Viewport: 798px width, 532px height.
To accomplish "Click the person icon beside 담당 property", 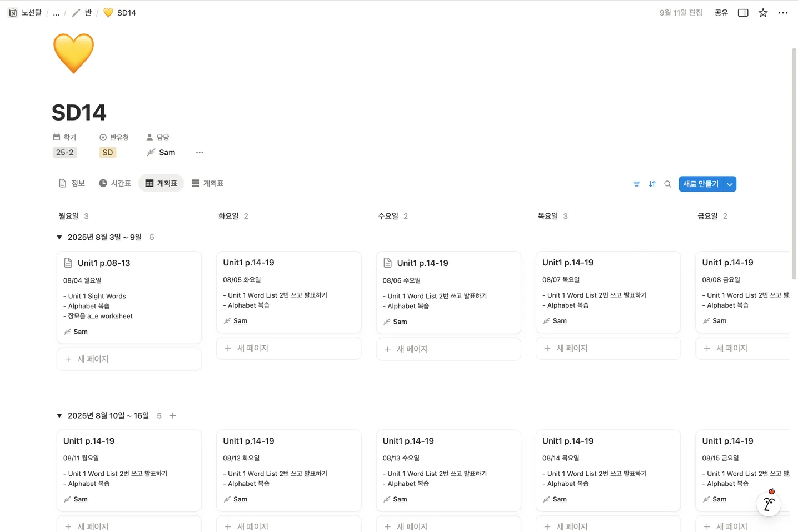I will click(x=149, y=137).
